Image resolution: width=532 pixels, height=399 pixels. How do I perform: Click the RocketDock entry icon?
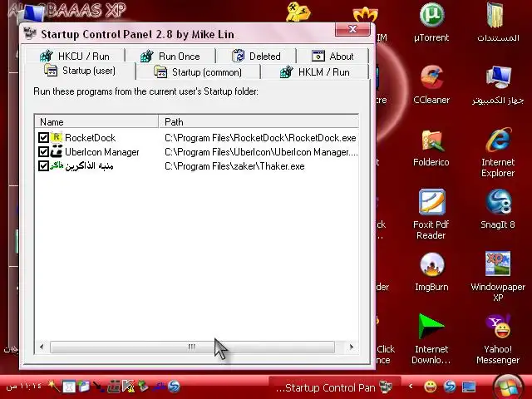tap(57, 137)
